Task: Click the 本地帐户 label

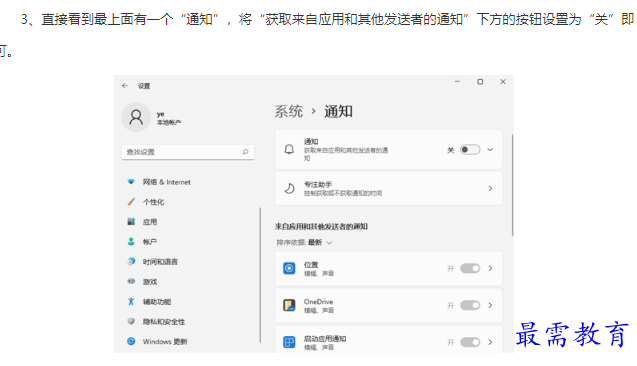Action: pos(169,122)
